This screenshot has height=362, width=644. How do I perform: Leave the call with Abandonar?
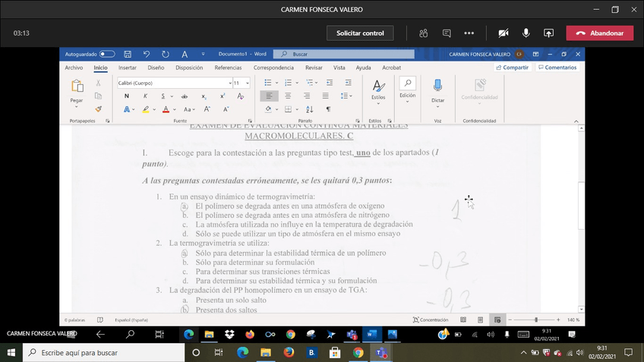[x=599, y=33]
